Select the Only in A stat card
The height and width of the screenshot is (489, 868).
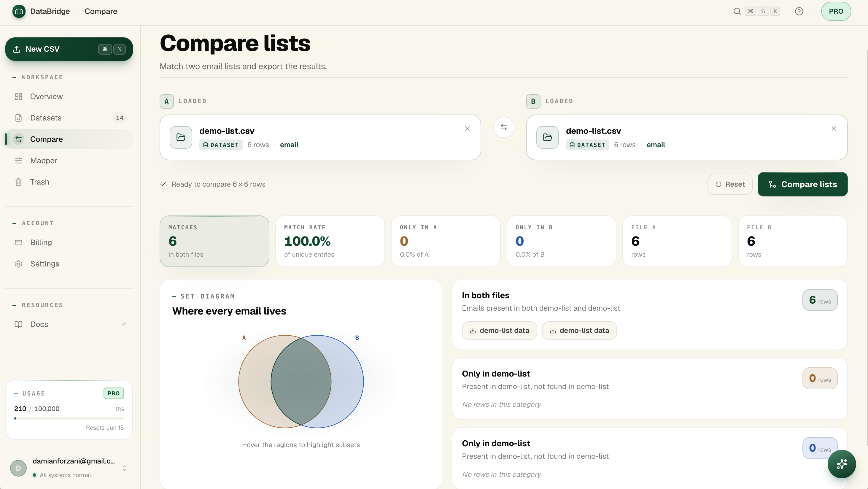pos(446,241)
